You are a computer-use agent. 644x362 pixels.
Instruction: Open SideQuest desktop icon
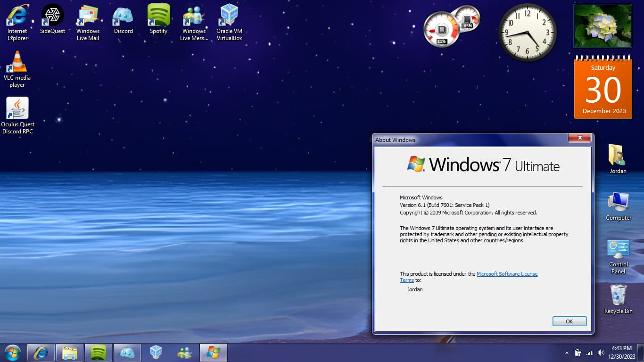53,19
